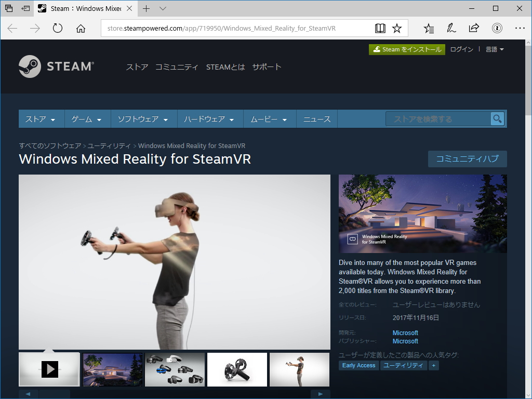Click the magnifier icon to search the store

497,118
